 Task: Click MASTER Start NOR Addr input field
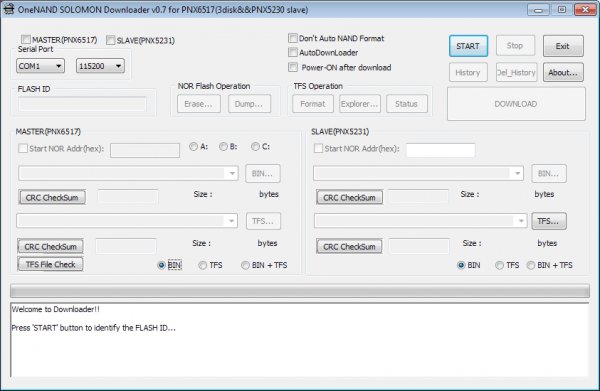[x=145, y=150]
